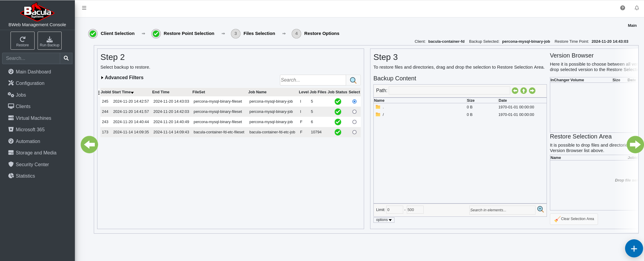Go to Client Selection step

[x=112, y=33]
